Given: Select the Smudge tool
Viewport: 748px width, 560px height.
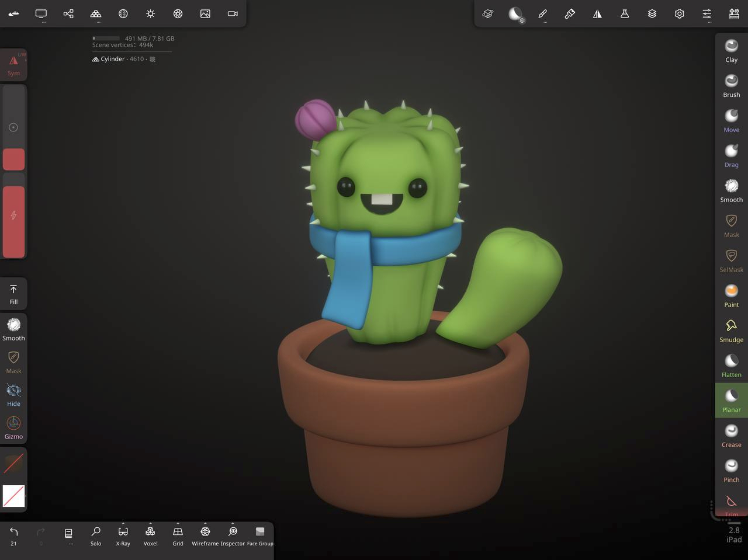Looking at the screenshot, I should 731,331.
